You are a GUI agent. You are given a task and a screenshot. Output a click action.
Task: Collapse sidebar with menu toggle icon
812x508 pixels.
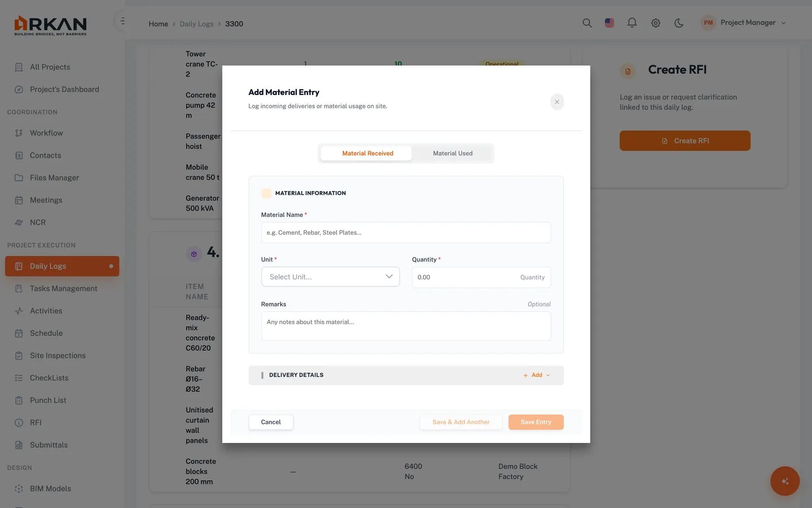pyautogui.click(x=122, y=21)
